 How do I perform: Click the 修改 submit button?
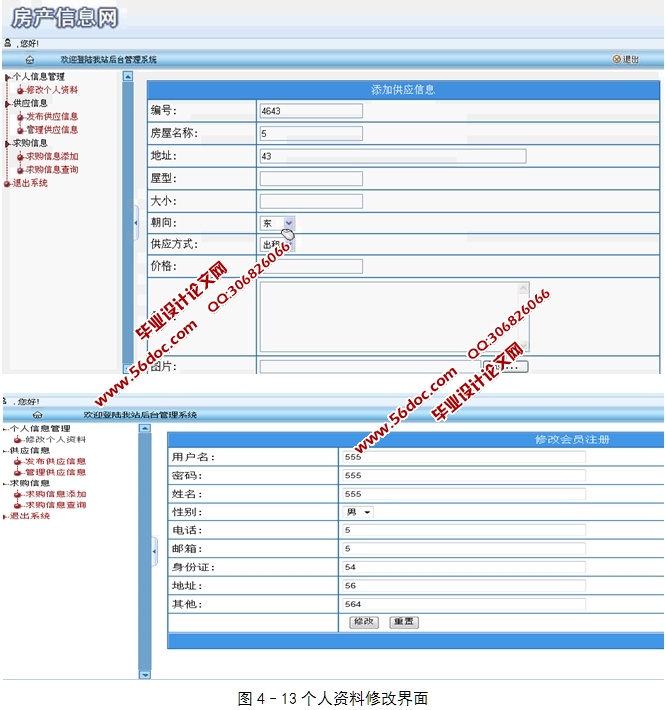(364, 621)
